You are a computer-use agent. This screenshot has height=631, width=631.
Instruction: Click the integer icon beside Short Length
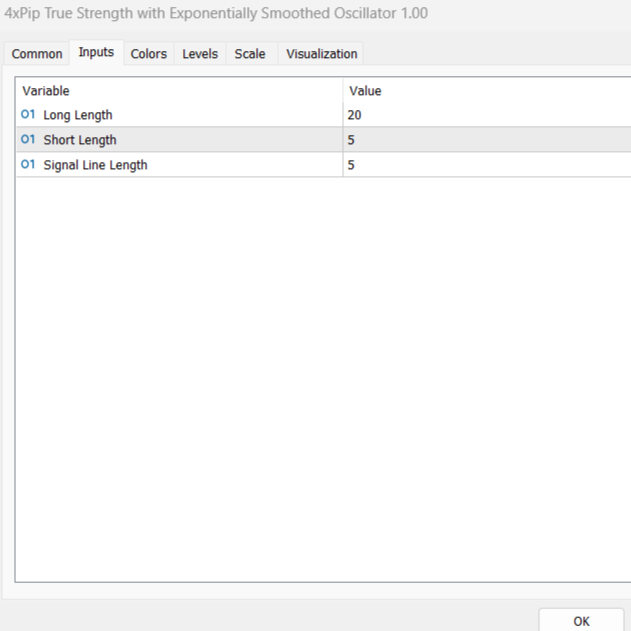point(28,140)
